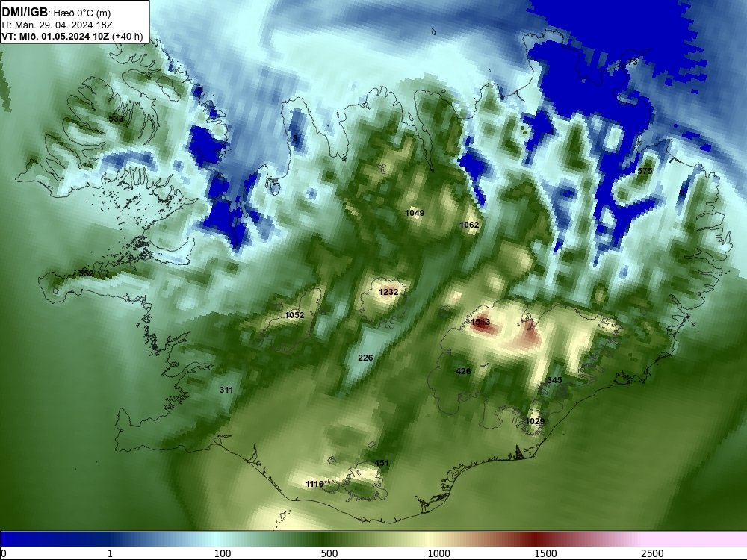Click the color scale label 1500
Screen dimensions: 747x560
tap(545, 553)
